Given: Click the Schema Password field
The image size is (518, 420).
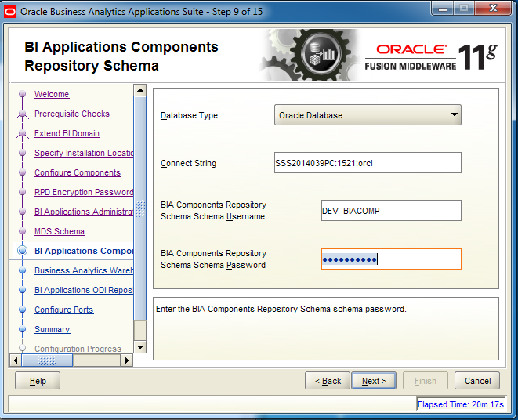Looking at the screenshot, I should tap(391, 259).
